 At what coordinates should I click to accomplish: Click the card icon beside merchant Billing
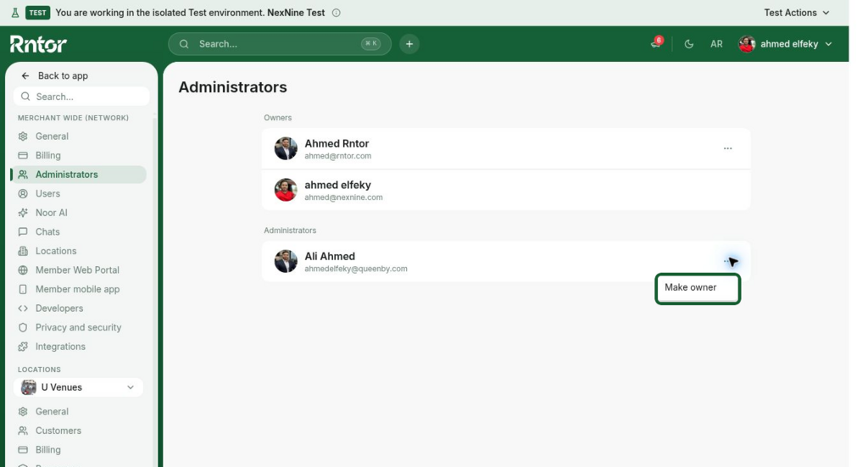[23, 155]
